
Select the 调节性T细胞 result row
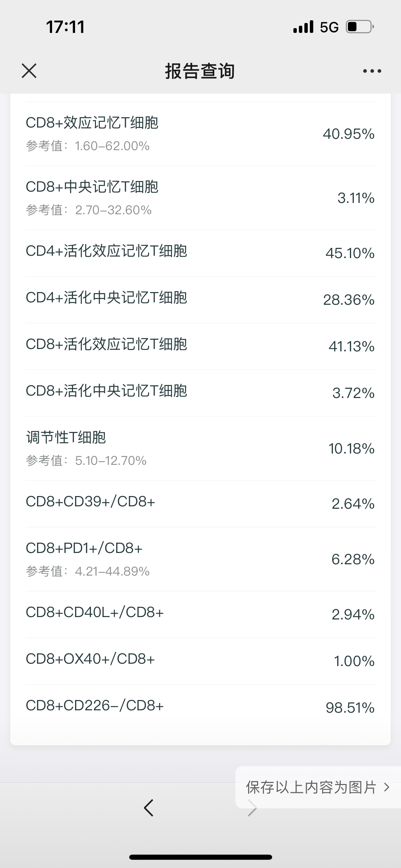click(x=200, y=448)
